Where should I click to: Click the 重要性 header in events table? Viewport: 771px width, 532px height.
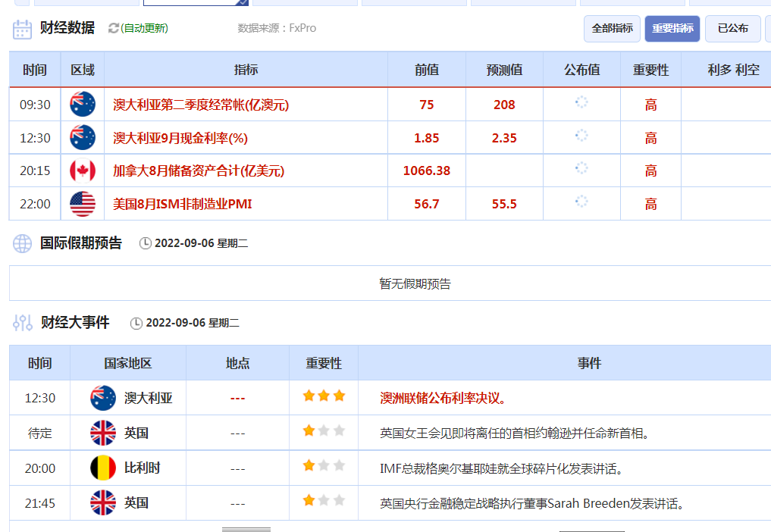point(324,363)
